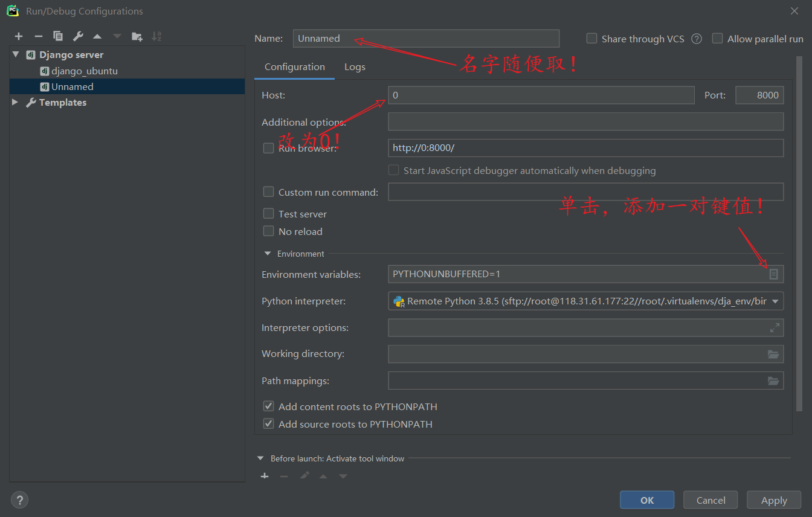Sort configurations alphabetically
Viewport: 812px width, 517px height.
coord(156,36)
